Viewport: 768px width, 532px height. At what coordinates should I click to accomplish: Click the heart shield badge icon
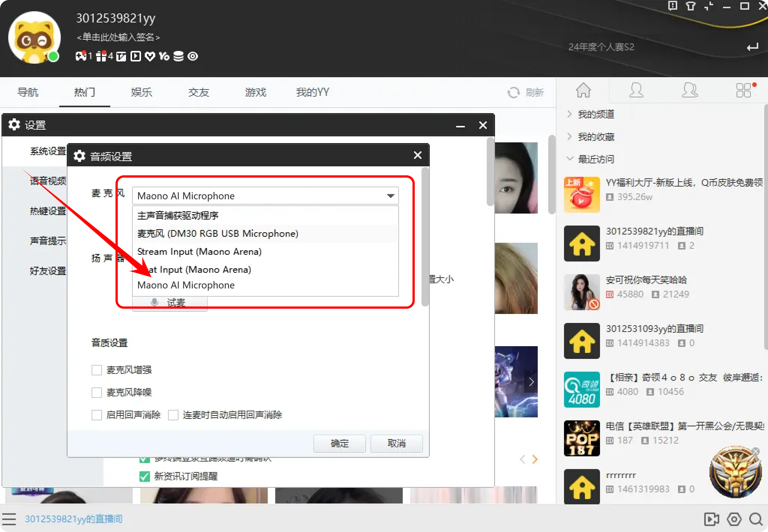150,56
